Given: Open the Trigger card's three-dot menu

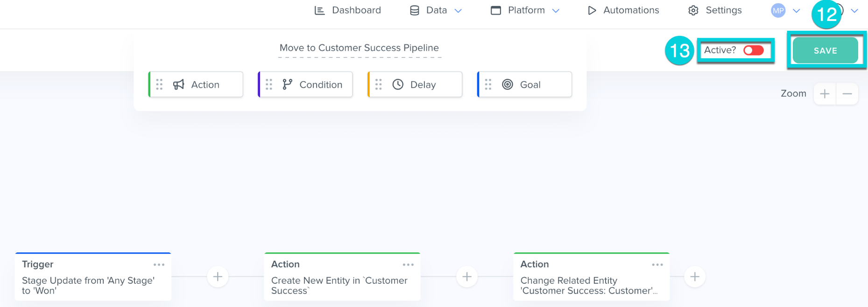Looking at the screenshot, I should (159, 265).
